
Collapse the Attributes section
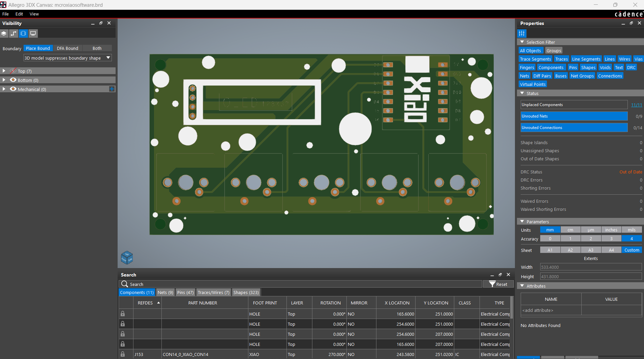[x=522, y=286]
